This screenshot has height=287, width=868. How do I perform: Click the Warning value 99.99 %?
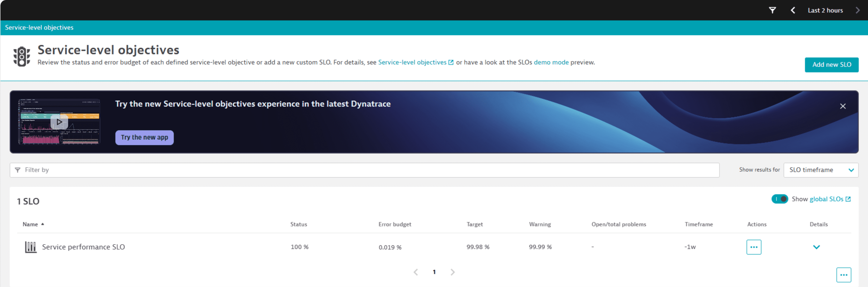540,247
